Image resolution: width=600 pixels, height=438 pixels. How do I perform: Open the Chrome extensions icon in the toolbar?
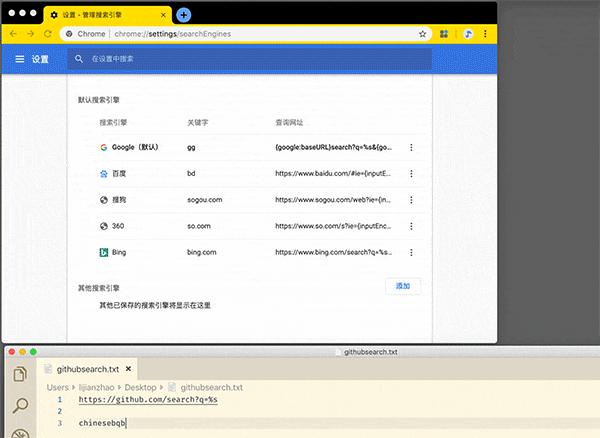(444, 34)
